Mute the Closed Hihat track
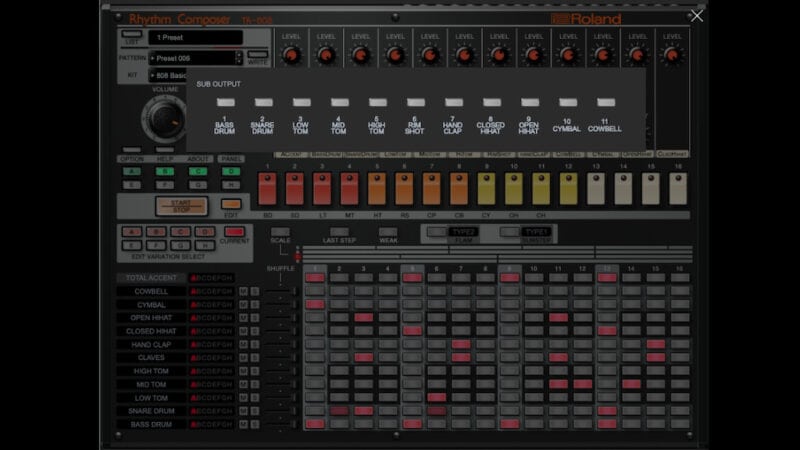 (244, 331)
